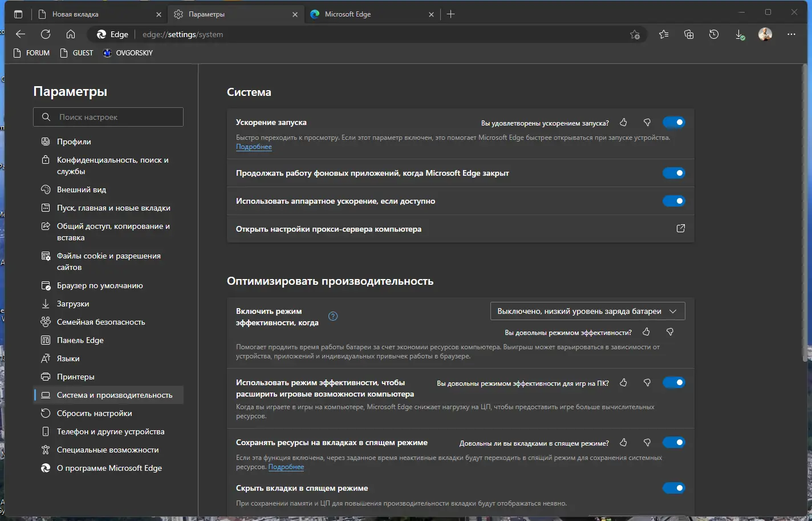The width and height of the screenshot is (812, 521).
Task: Open О программе Microsoft Edge section
Action: pos(108,468)
